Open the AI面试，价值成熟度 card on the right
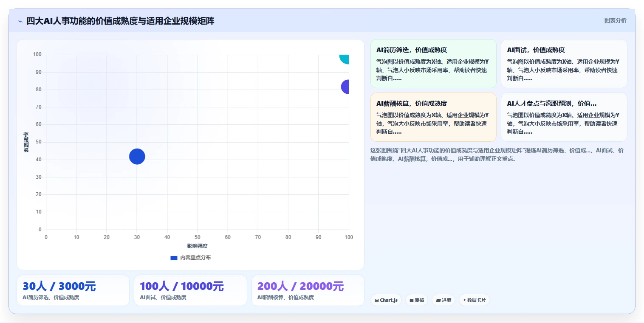 pyautogui.click(x=564, y=64)
